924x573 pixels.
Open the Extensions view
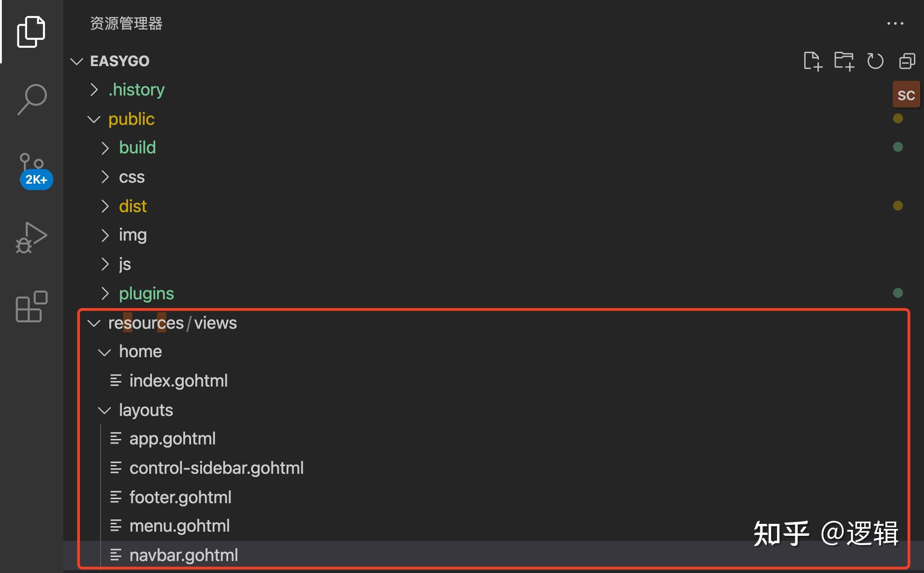tap(31, 307)
